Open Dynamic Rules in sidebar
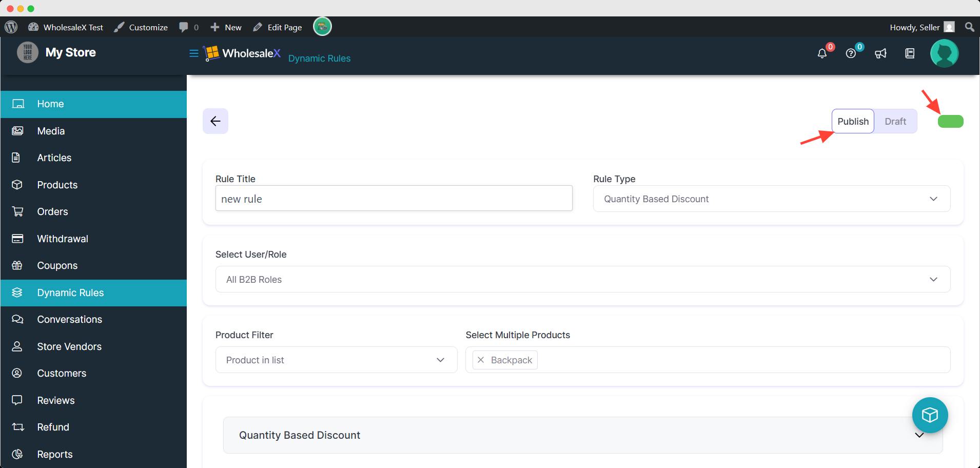This screenshot has width=980, height=468. click(x=93, y=292)
